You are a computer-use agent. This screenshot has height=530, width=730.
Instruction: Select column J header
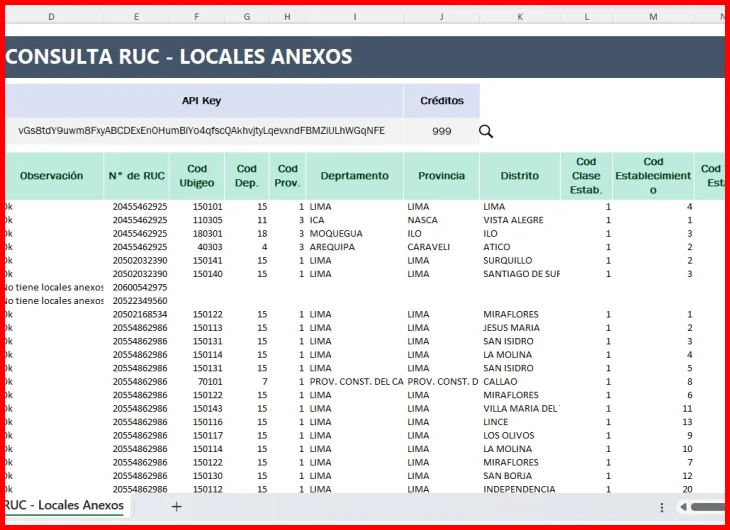(x=441, y=17)
